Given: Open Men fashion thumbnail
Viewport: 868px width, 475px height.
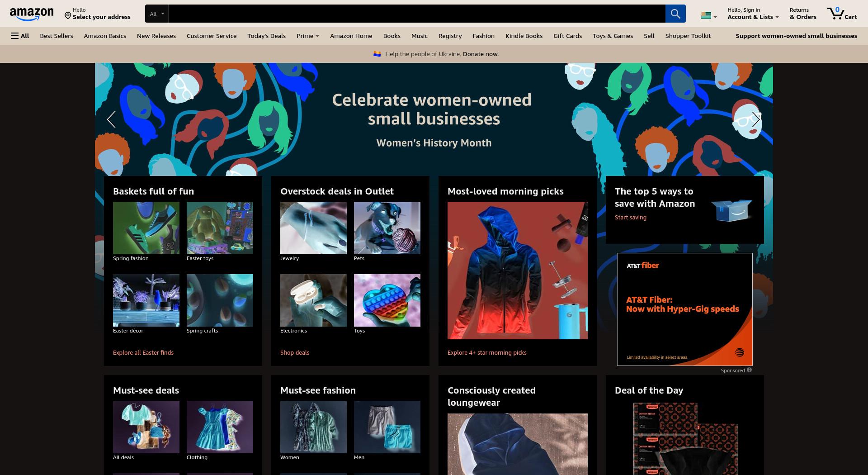Looking at the screenshot, I should pos(387,427).
